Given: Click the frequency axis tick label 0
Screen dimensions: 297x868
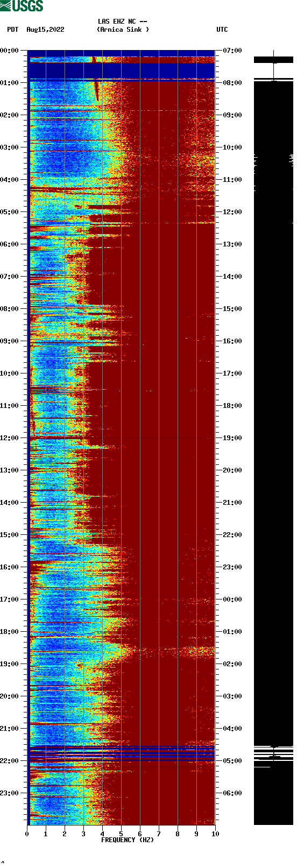Looking at the screenshot, I should 27,834.
